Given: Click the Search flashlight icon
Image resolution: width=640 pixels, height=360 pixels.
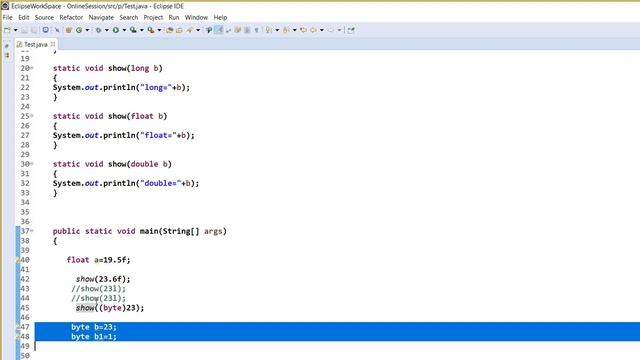Looking at the screenshot, I should (x=190, y=30).
